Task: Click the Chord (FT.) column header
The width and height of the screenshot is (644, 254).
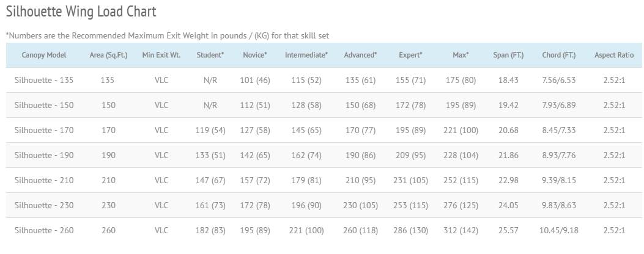Action: tap(559, 55)
